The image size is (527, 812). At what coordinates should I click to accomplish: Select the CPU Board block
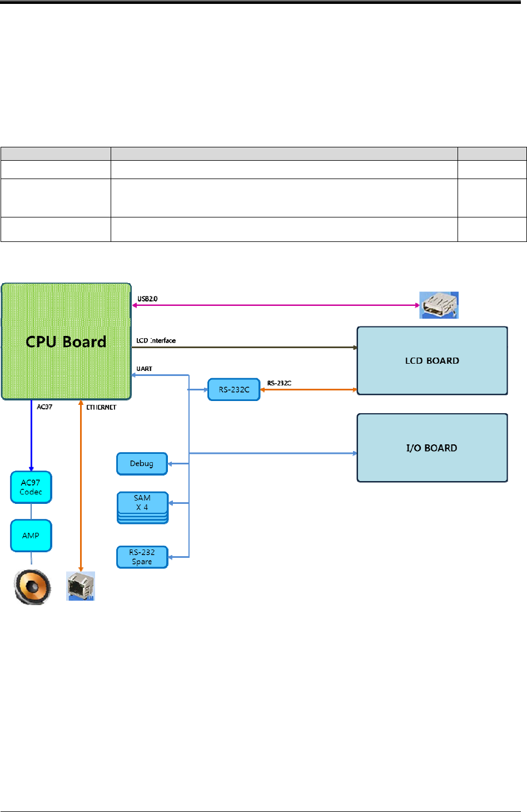click(x=66, y=341)
